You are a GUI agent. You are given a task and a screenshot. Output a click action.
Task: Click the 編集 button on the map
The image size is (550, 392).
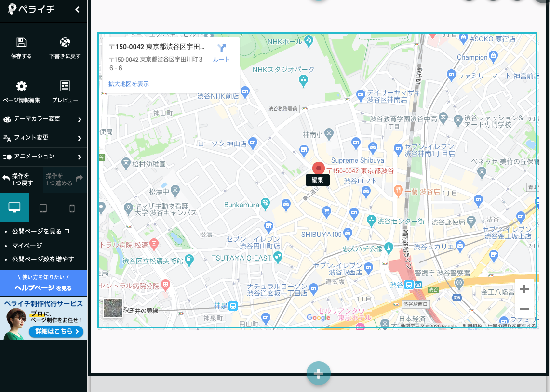318,180
